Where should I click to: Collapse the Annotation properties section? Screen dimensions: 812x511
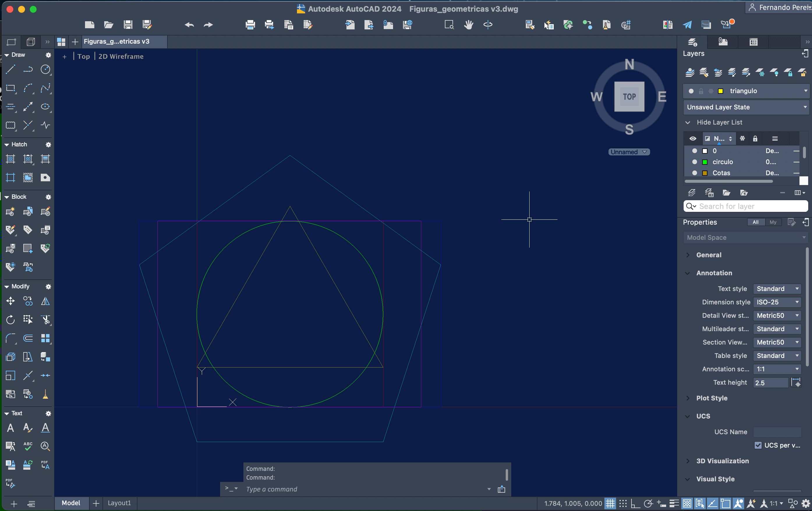688,273
